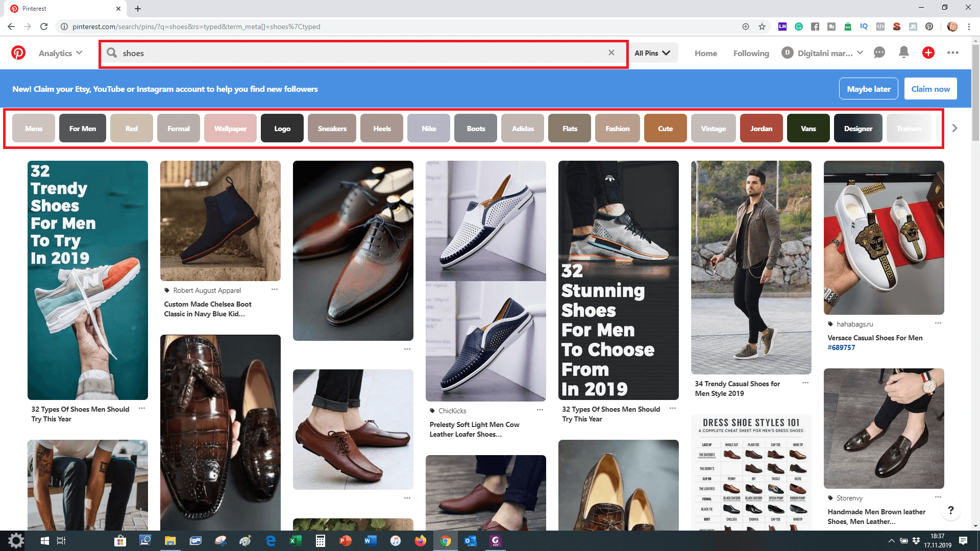Select the dark green Vans filter chip
This screenshot has height=551, width=980.
pos(808,129)
